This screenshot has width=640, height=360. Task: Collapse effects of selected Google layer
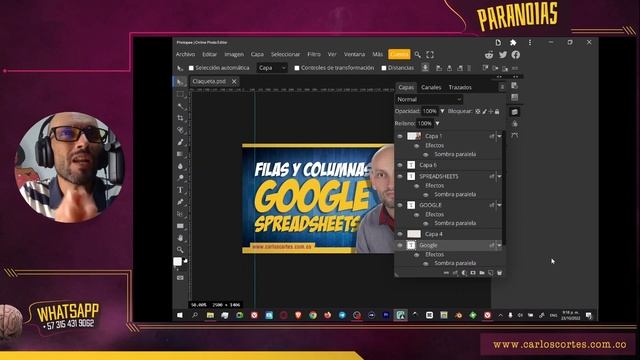click(x=500, y=245)
